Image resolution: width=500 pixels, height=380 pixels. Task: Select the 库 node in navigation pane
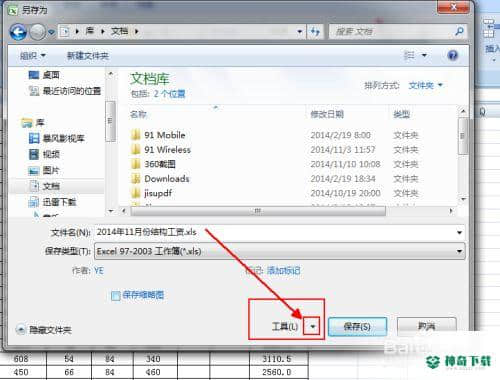pos(33,123)
